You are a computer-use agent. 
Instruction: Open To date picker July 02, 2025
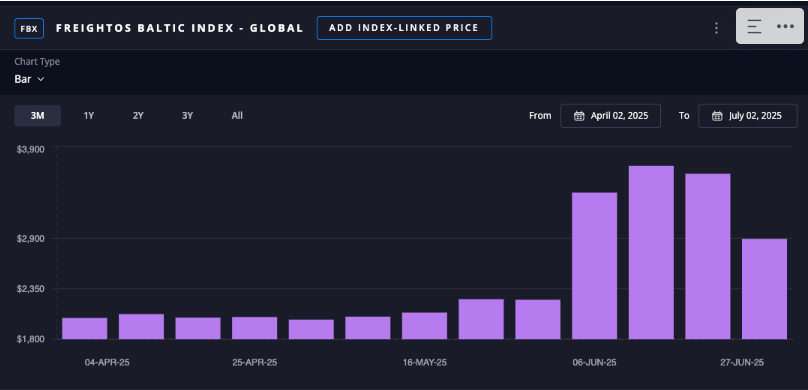point(748,116)
